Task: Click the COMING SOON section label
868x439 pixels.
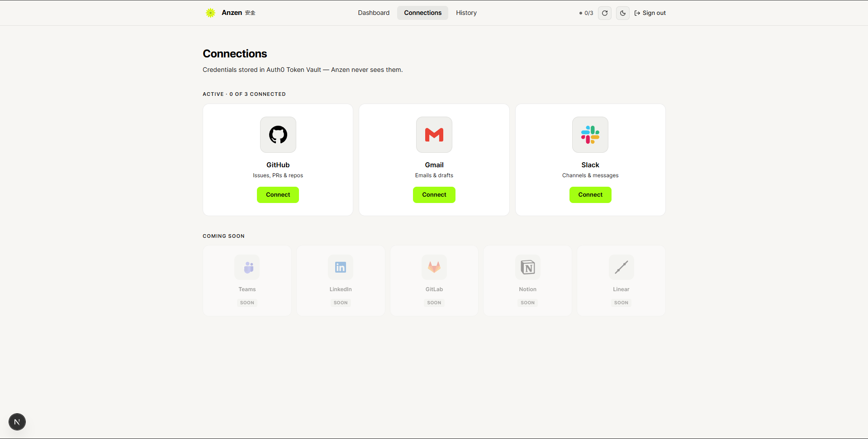Action: click(x=223, y=236)
